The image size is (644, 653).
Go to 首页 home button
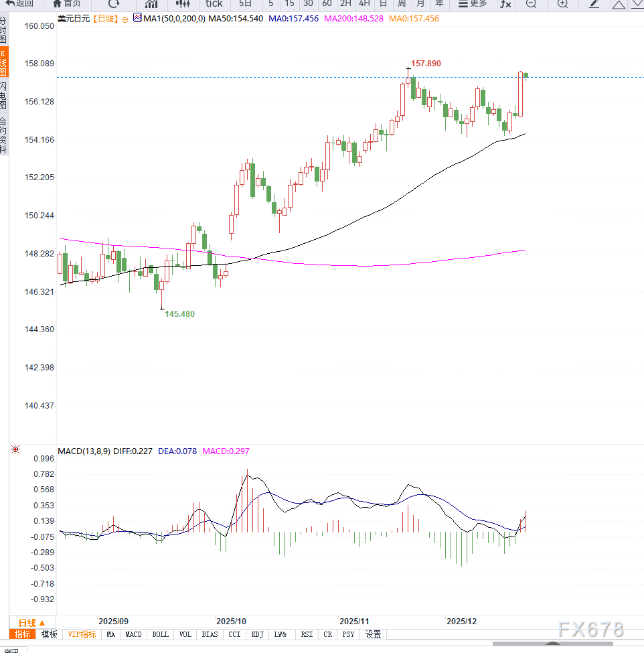coord(67,4)
